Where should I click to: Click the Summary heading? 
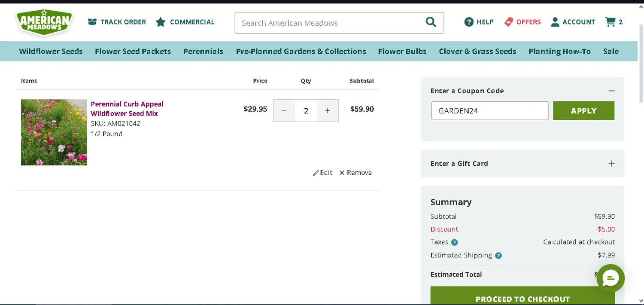(451, 202)
